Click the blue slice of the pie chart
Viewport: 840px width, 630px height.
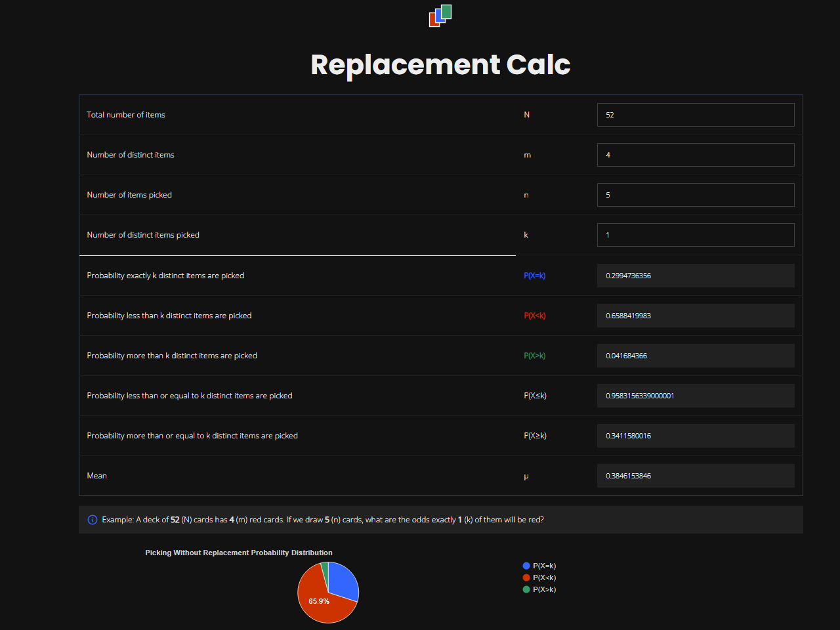pos(343,579)
